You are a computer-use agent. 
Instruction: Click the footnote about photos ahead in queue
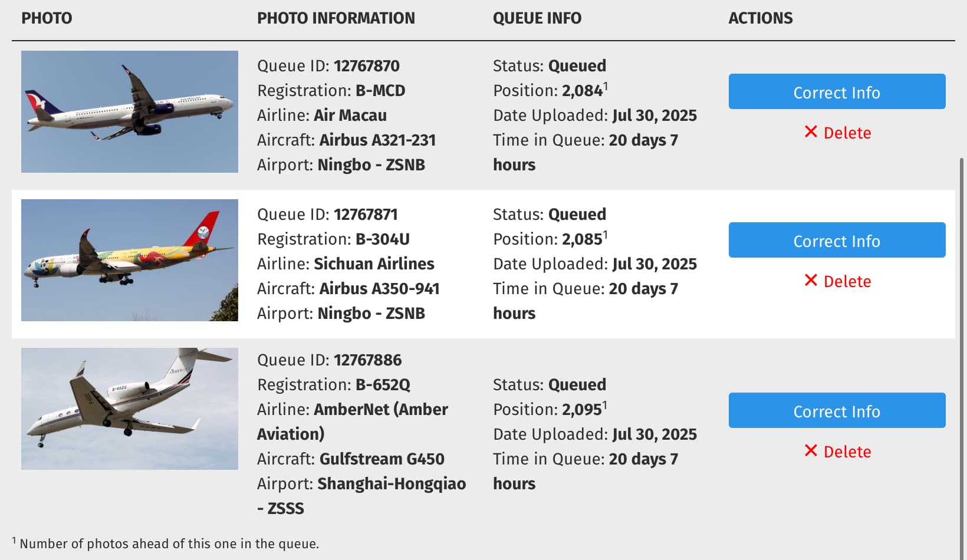(169, 543)
